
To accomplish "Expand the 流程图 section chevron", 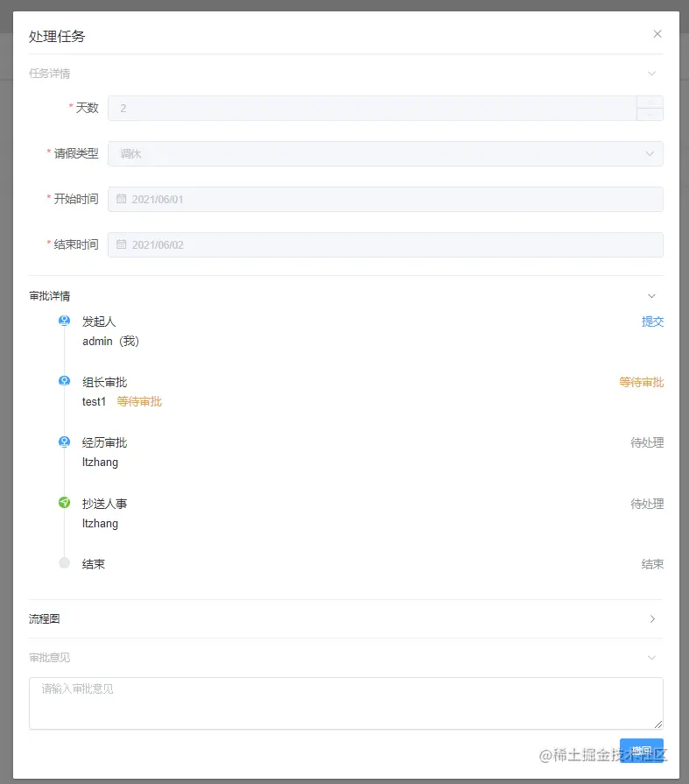I will [x=652, y=619].
